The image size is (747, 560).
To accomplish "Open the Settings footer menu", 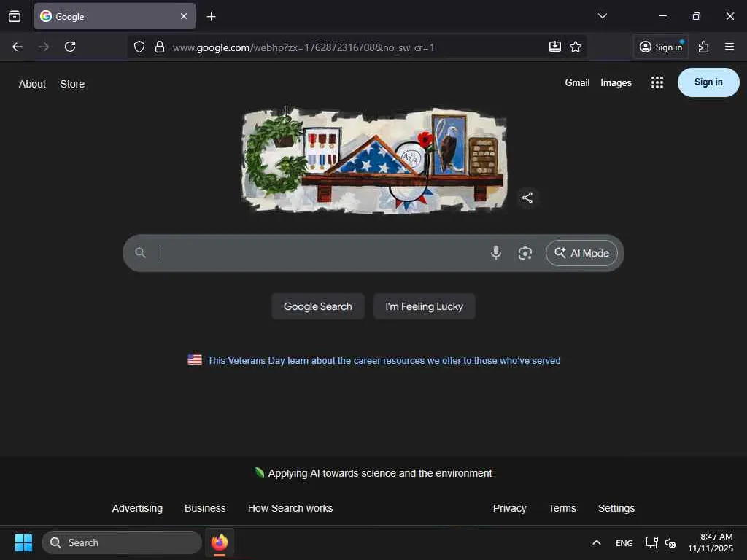I will tap(616, 508).
